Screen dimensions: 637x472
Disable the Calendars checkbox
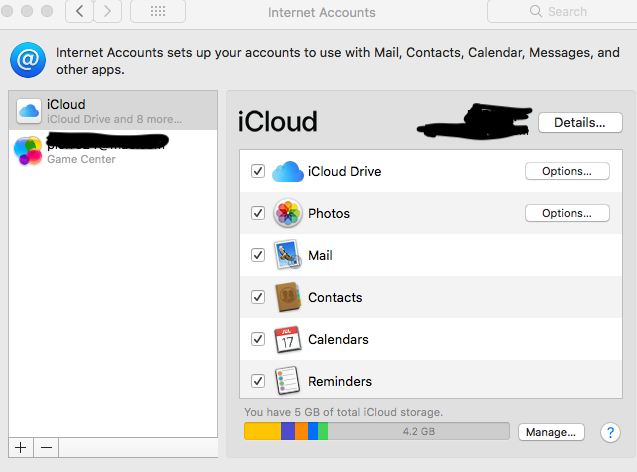click(x=258, y=339)
